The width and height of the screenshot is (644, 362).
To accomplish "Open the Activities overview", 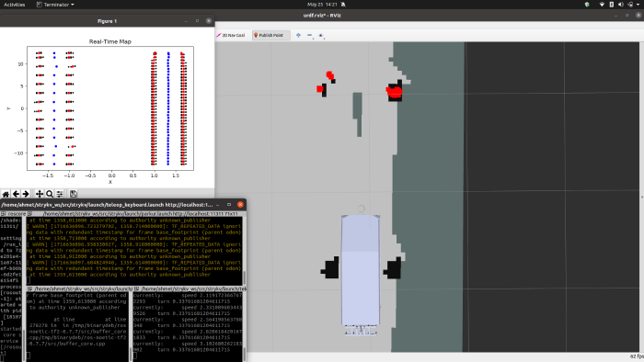I will tap(15, 5).
